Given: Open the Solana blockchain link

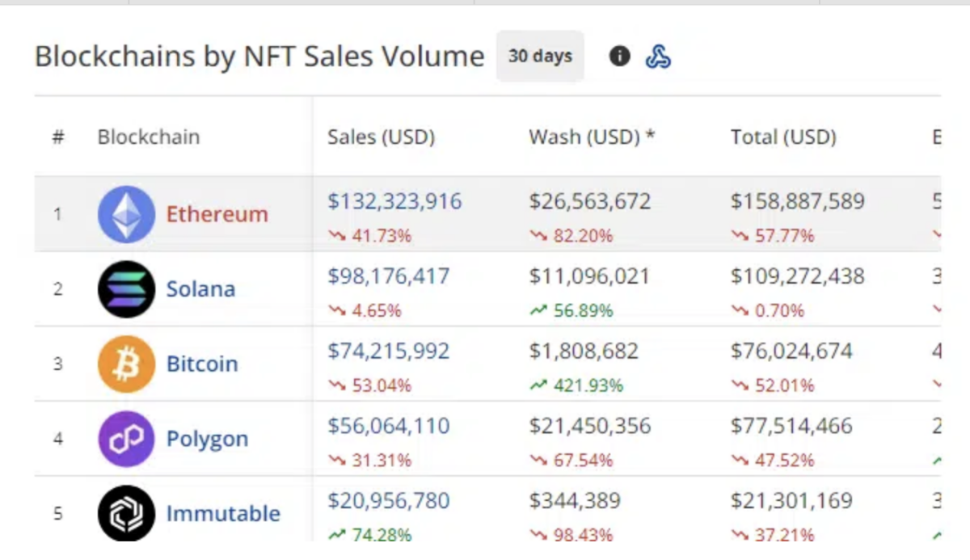Looking at the screenshot, I should [200, 289].
